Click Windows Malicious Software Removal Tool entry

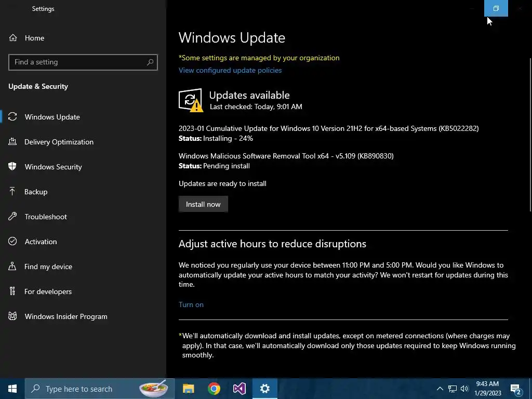click(x=286, y=156)
